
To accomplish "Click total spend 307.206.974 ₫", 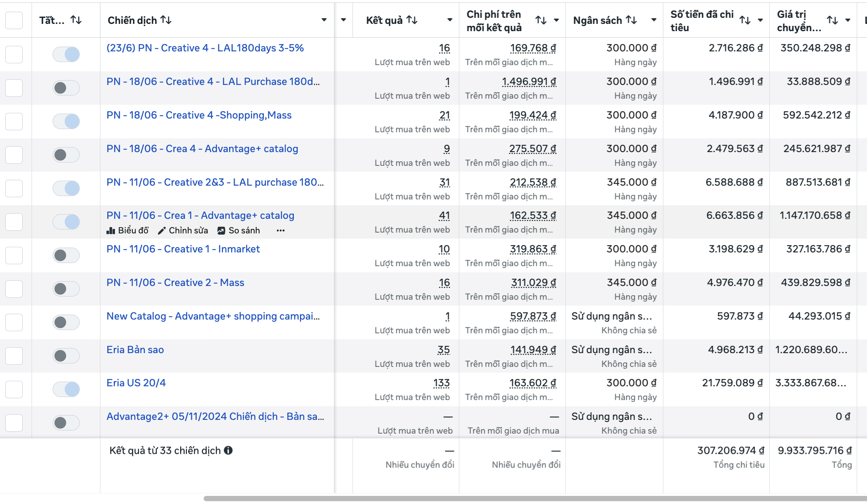I will 731,450.
